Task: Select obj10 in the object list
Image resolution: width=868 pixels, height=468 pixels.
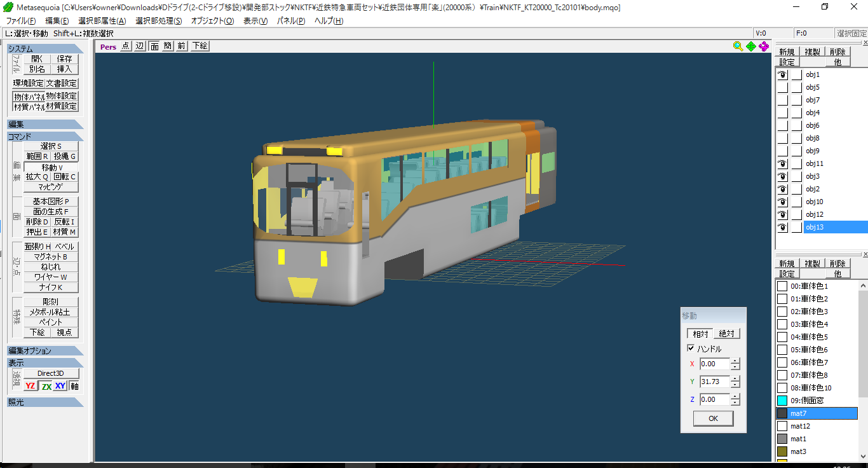Action: [x=815, y=202]
